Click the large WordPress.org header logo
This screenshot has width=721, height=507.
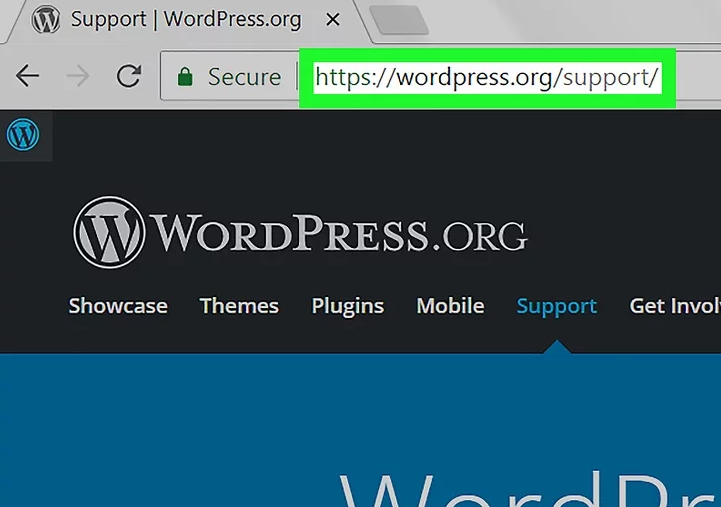[300, 233]
